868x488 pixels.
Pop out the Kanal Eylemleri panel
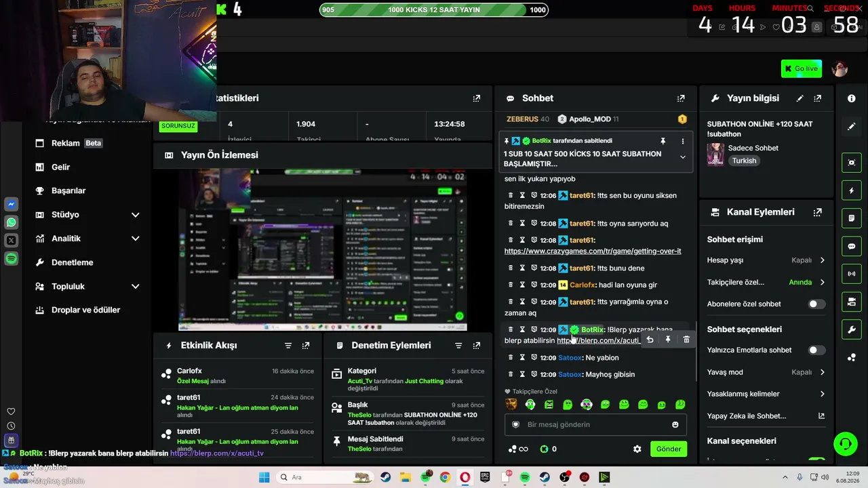(818, 212)
